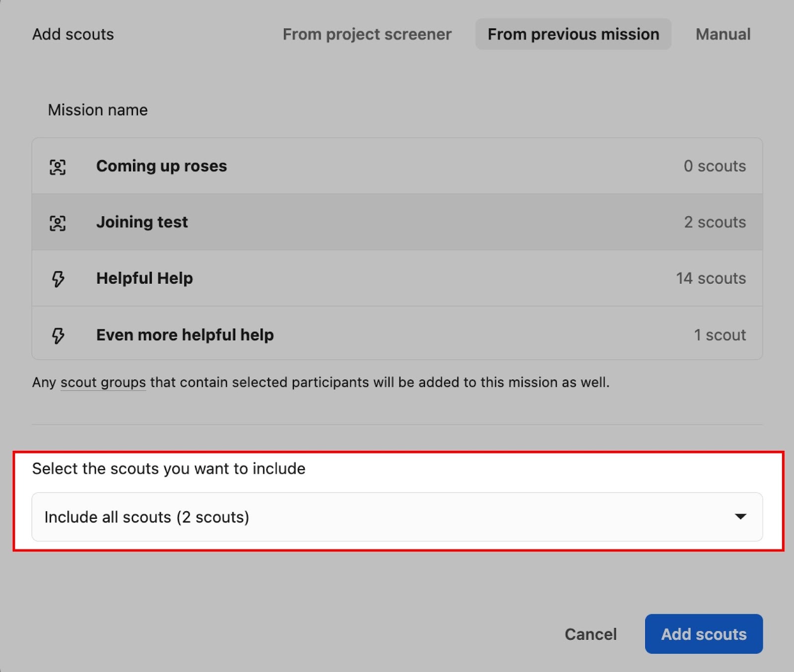This screenshot has height=672, width=794.
Task: Click the 14 scouts count label
Action: pos(710,278)
